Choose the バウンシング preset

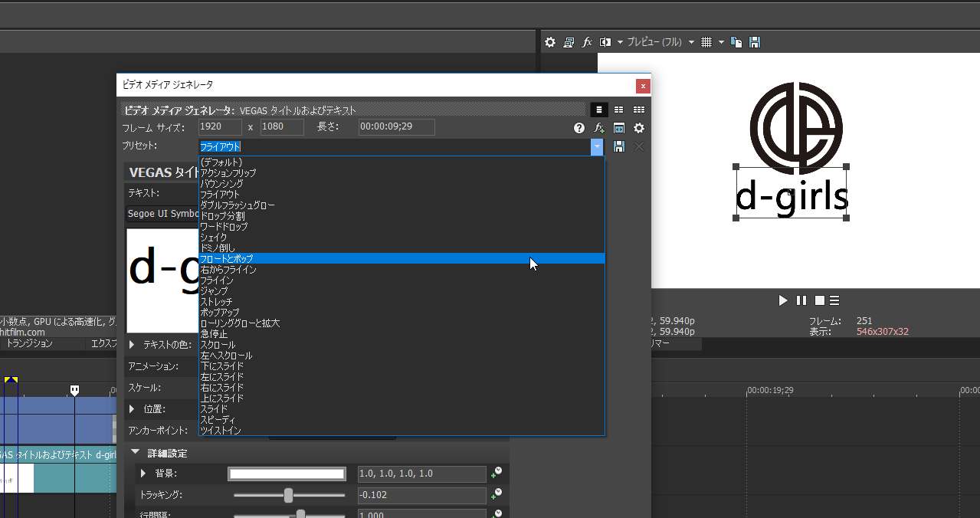point(402,184)
